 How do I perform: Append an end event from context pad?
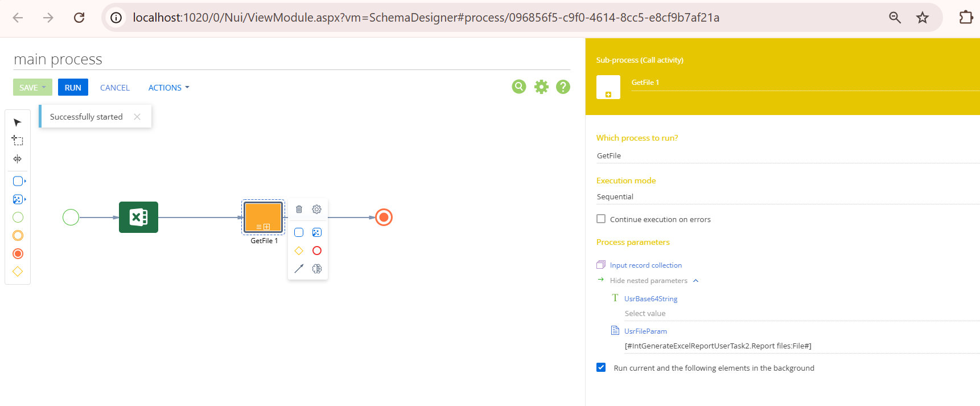tap(317, 251)
